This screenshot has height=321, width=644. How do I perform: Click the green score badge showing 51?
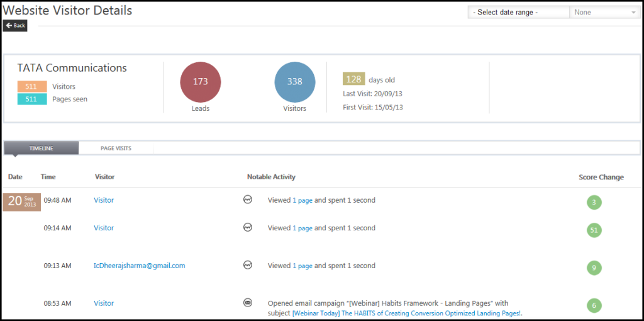593,230
